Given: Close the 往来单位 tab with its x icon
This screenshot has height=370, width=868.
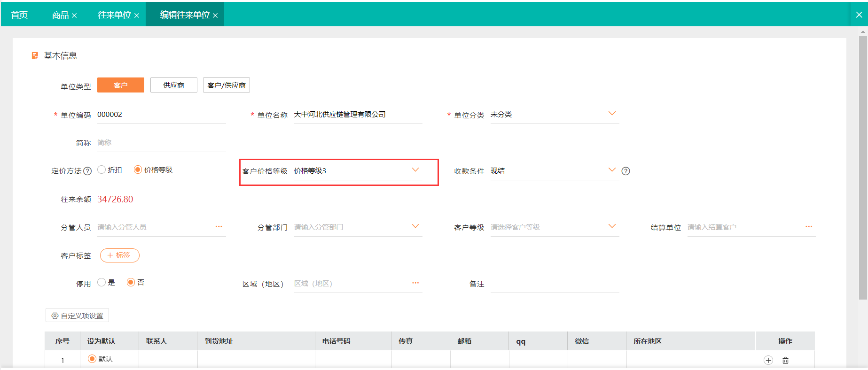Looking at the screenshot, I should coord(137,15).
